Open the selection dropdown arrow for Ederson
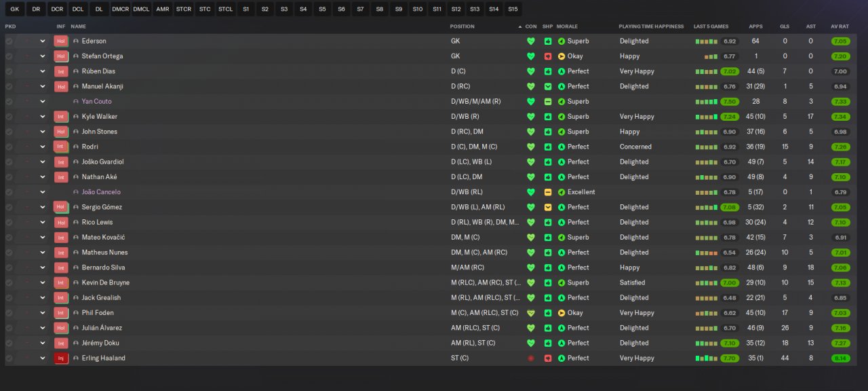This screenshot has height=391, width=868. point(43,41)
